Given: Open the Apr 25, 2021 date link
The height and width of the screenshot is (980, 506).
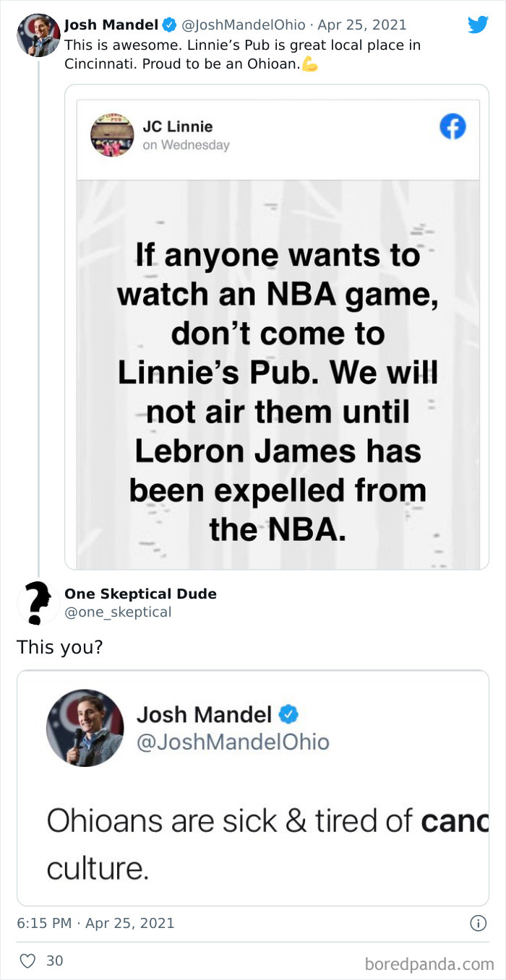Looking at the screenshot, I should tap(361, 25).
